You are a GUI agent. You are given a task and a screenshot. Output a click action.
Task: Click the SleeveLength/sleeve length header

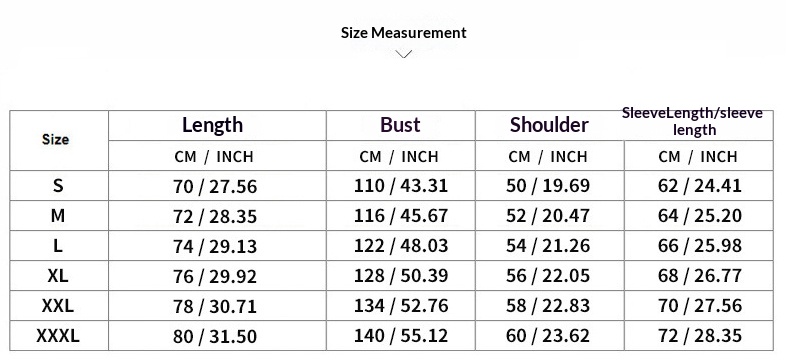pyautogui.click(x=693, y=122)
